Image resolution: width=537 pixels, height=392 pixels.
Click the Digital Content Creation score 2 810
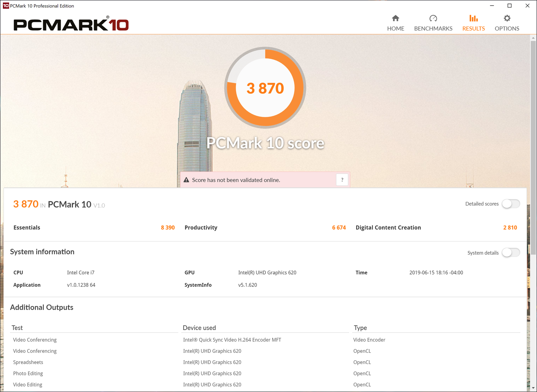tap(510, 228)
